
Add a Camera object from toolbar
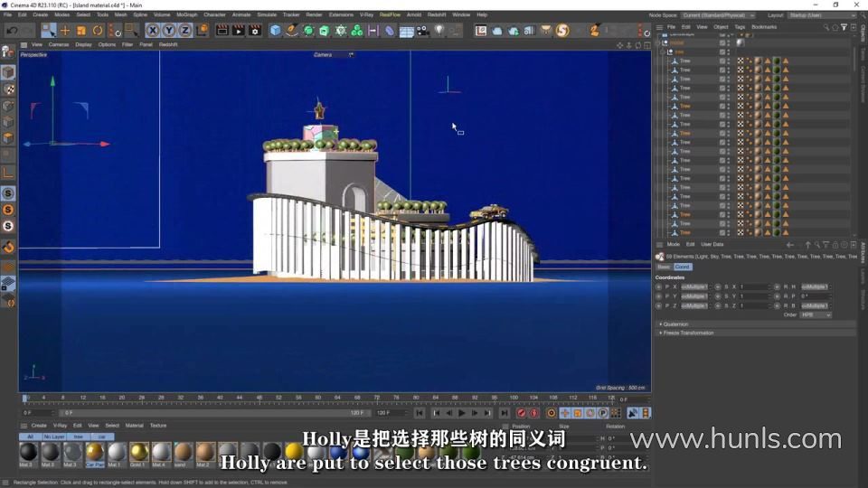pyautogui.click(x=423, y=31)
